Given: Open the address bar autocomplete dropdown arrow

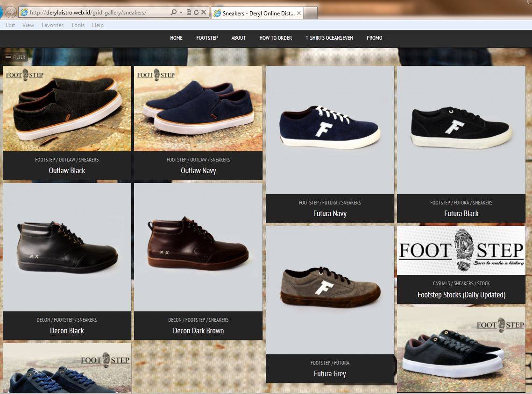Looking at the screenshot, I should 181,13.
